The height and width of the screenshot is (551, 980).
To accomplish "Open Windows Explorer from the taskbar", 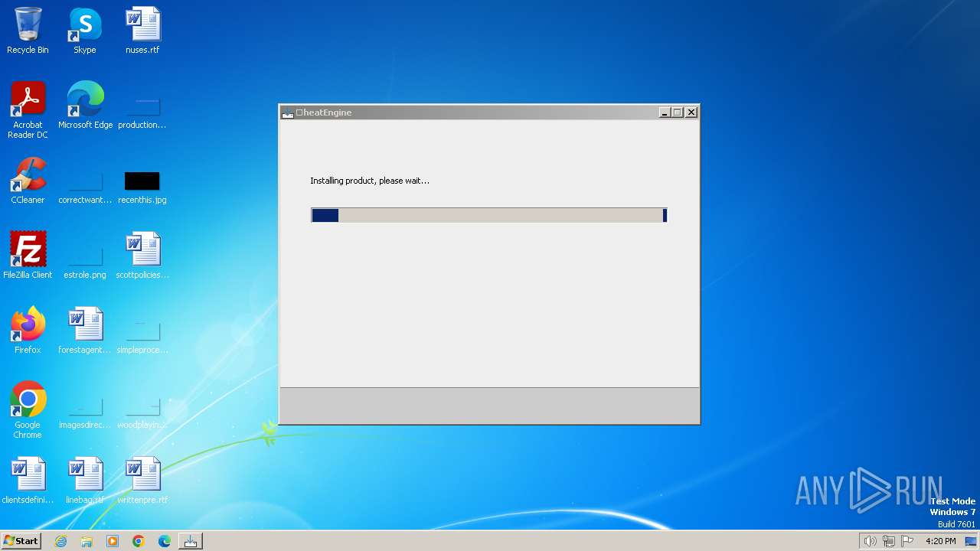I will [87, 541].
